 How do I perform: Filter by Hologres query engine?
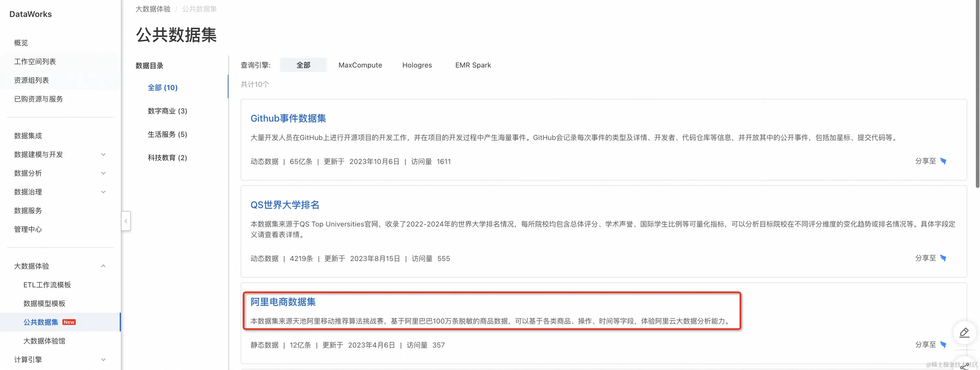(x=417, y=65)
